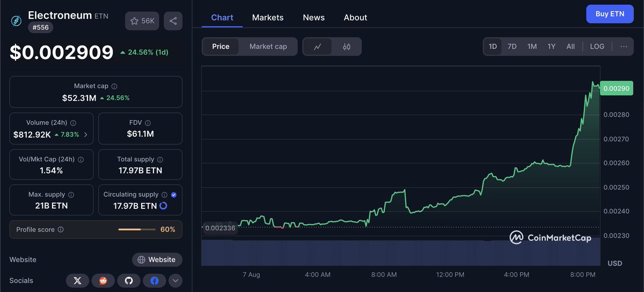Click the $812.92K volume value

pyautogui.click(x=32, y=134)
